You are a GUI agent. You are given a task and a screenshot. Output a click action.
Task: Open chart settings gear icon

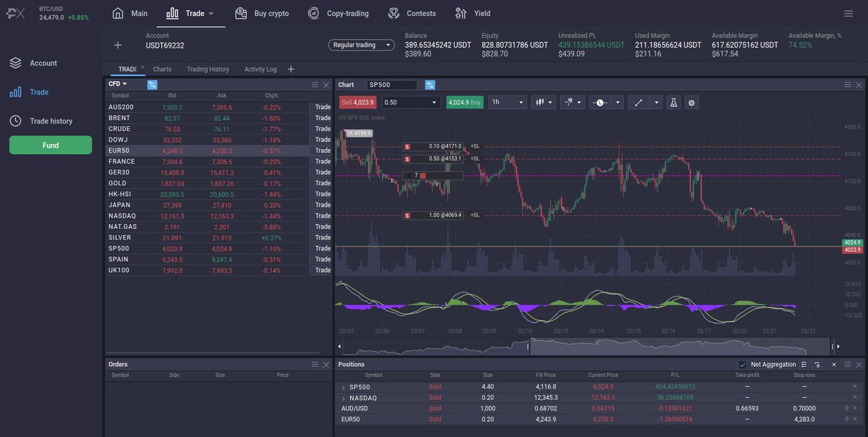[692, 102]
